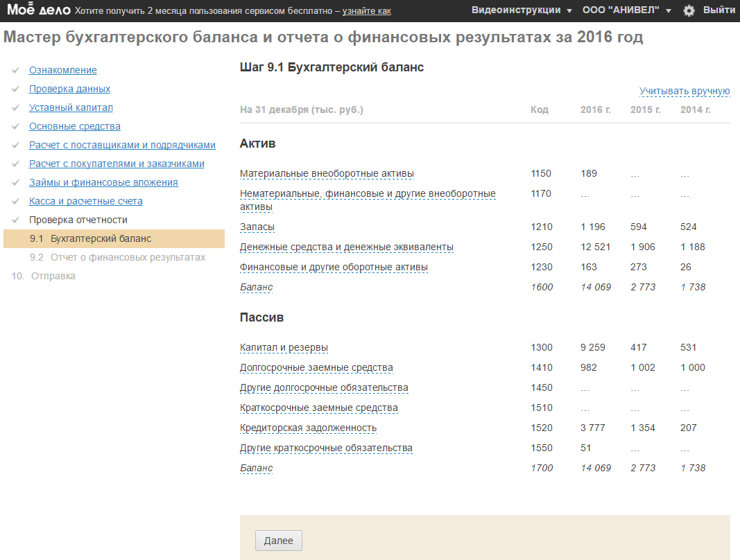Screen dimensions: 740x560
Task: Click 2016 value 3 777 for Кредиторская задолженность
Action: (593, 428)
